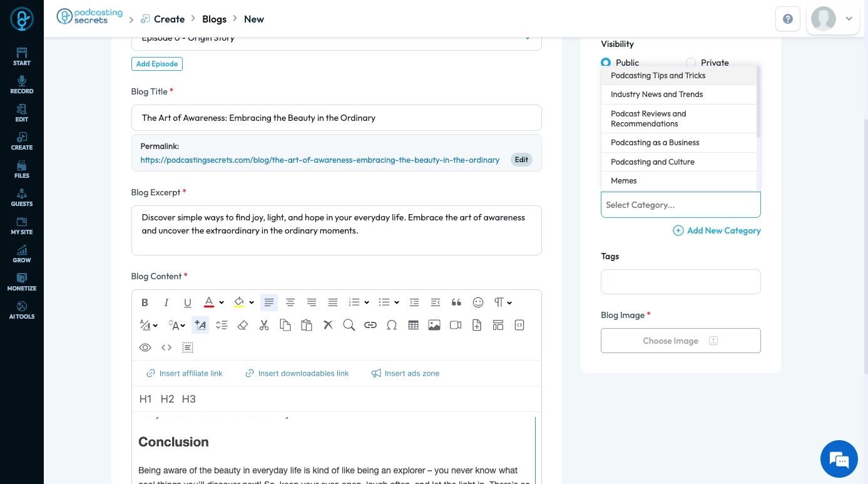Open line height options
The image size is (868, 484).
coord(222,325)
